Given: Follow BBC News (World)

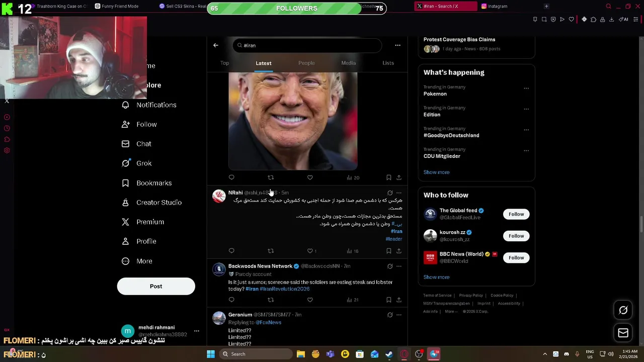Looking at the screenshot, I should pyautogui.click(x=516, y=257).
